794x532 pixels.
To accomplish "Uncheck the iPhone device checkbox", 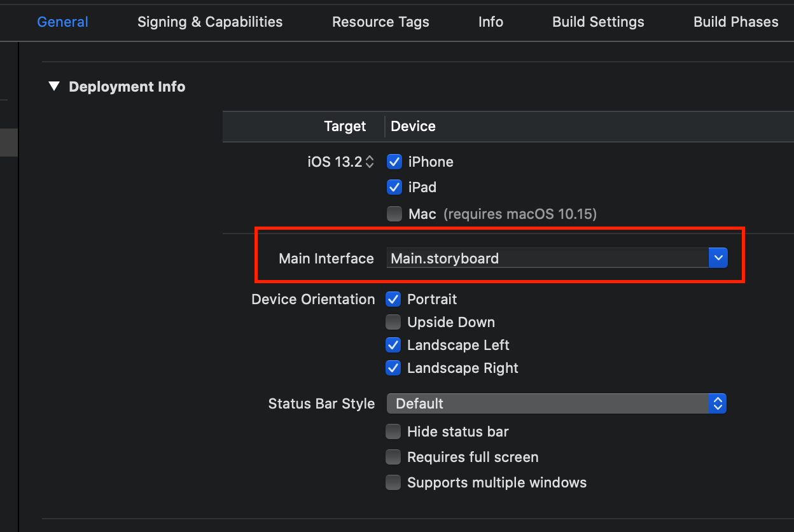I will click(x=394, y=162).
